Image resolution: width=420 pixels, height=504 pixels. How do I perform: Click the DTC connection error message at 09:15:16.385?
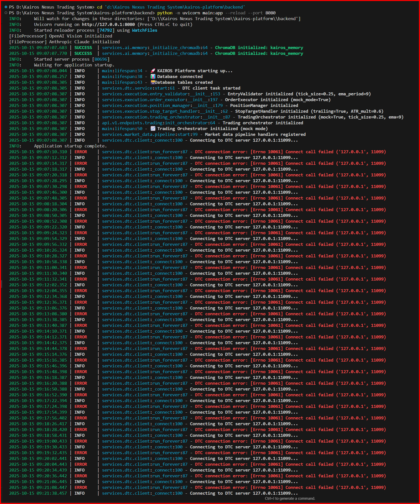(x=290, y=360)
